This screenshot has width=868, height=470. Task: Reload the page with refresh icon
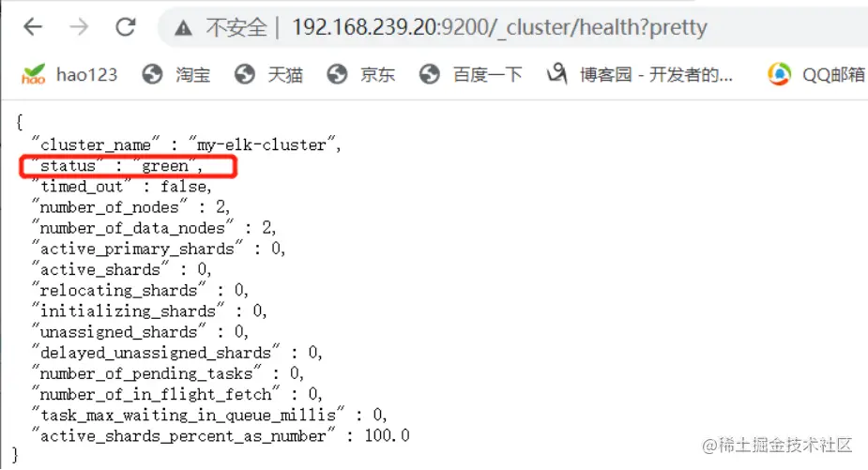[x=126, y=26]
